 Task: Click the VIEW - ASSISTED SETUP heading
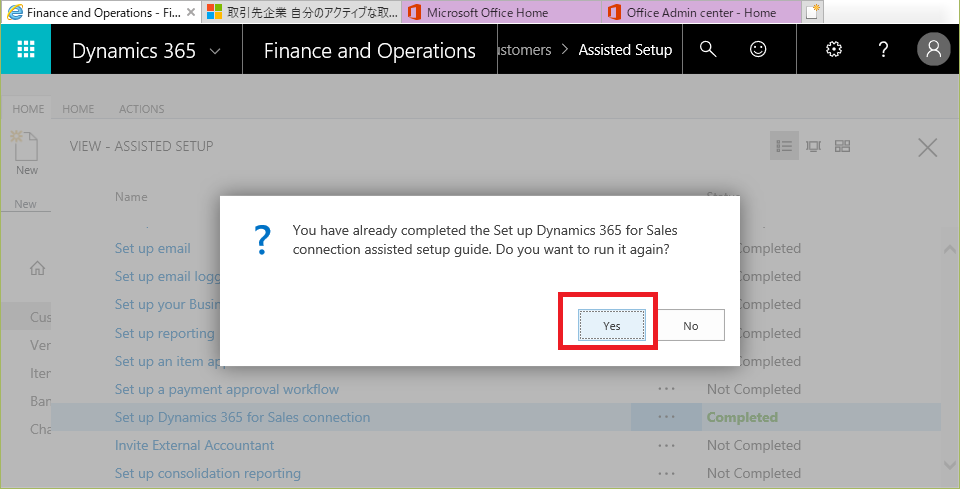[x=141, y=146]
